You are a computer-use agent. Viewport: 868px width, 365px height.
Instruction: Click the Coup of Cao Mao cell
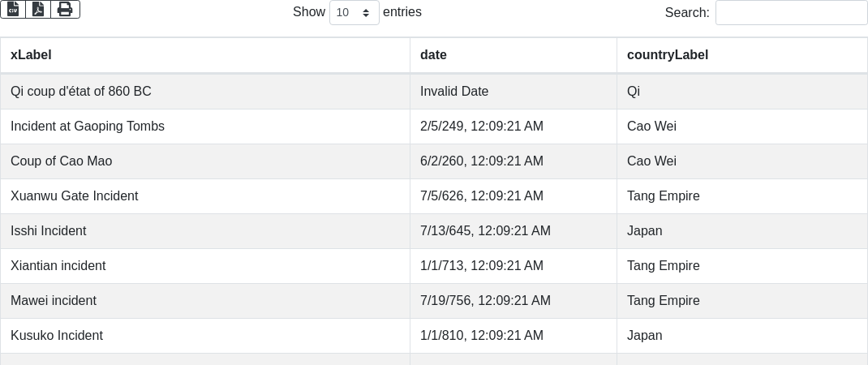click(x=62, y=161)
